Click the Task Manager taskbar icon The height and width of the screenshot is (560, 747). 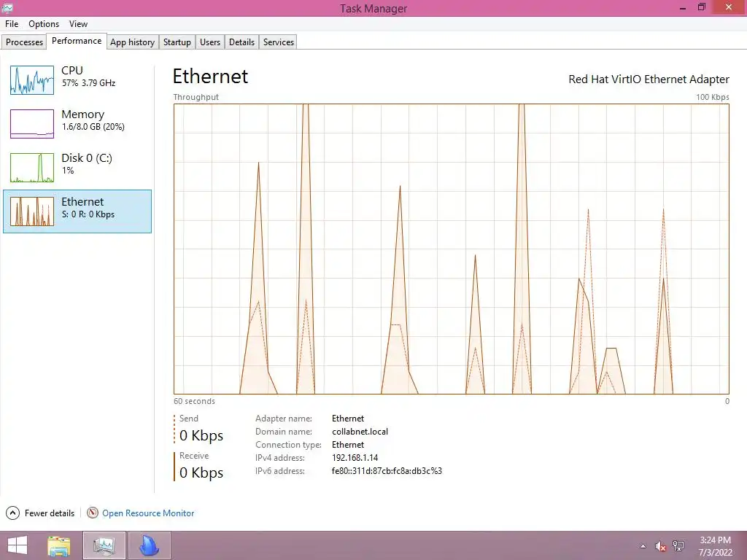(x=104, y=545)
